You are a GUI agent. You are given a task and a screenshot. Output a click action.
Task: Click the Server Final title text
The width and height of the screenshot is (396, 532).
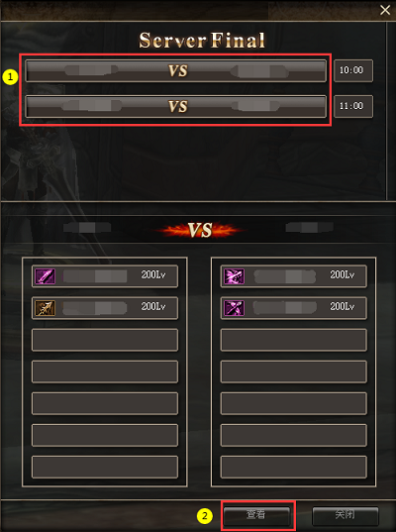pyautogui.click(x=202, y=40)
